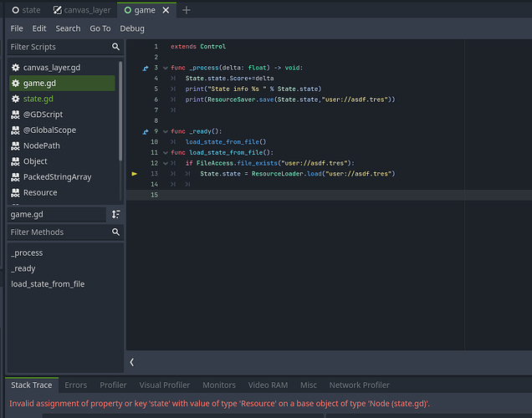Jump to load_state_from_file in methods list

point(65,284)
